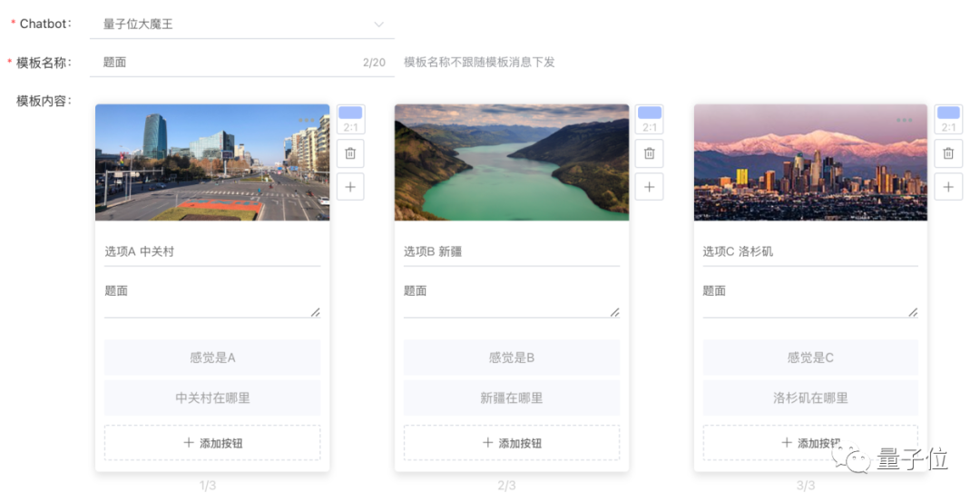Image resolution: width=980 pixels, height=502 pixels.
Task: Click the 中关村 street image thumbnail
Action: coord(212,162)
